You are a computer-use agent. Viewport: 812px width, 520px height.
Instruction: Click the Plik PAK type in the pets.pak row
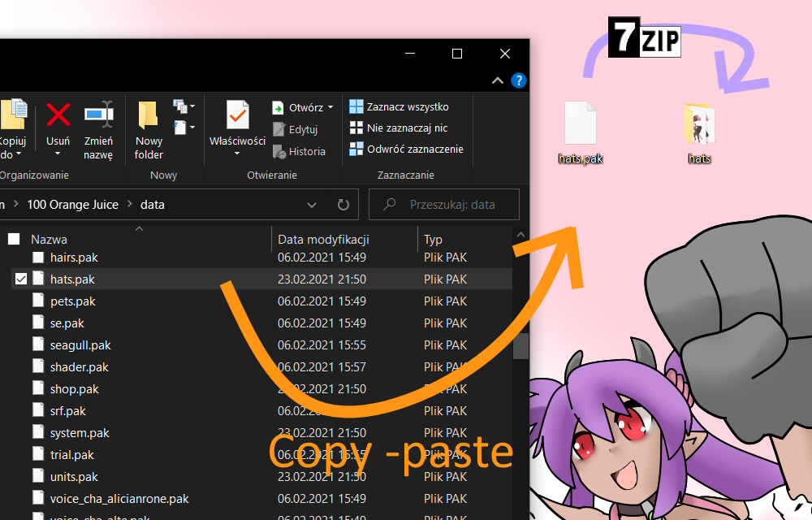[x=445, y=301]
